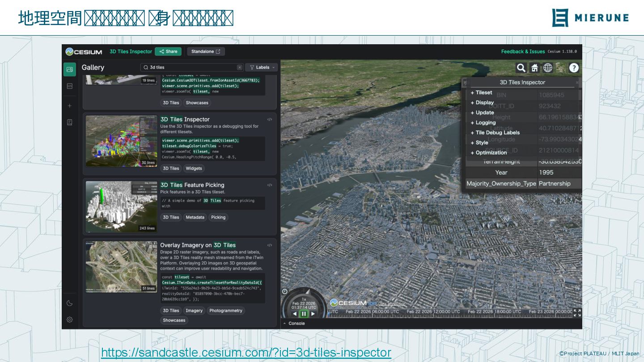
Task: Pause the animation clock
Action: (x=304, y=314)
